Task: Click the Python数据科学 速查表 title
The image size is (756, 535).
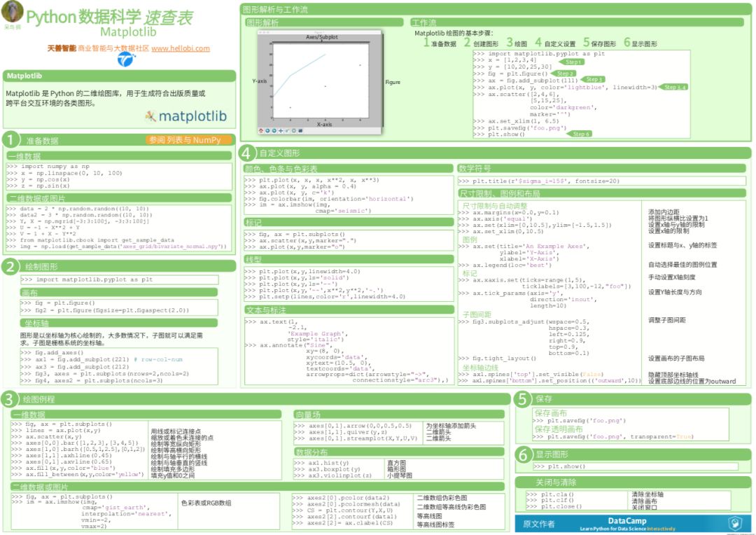Action: (x=109, y=18)
